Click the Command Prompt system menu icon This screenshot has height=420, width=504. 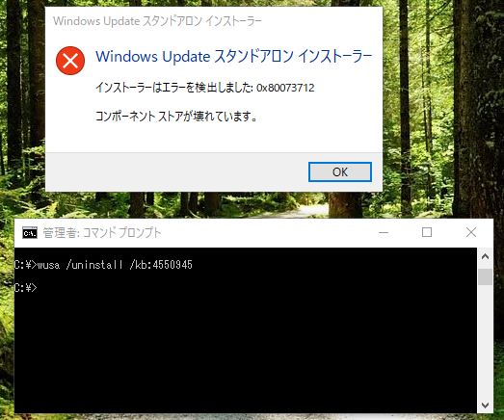coord(30,233)
